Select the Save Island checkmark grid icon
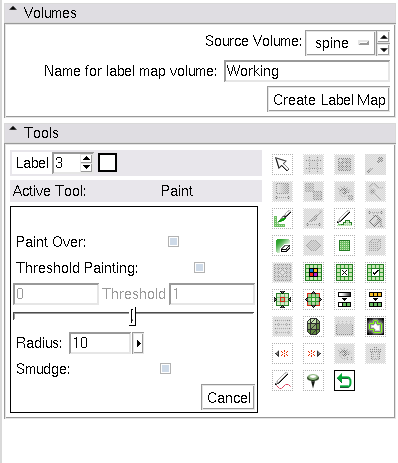The image size is (398, 463). pyautogui.click(x=375, y=272)
